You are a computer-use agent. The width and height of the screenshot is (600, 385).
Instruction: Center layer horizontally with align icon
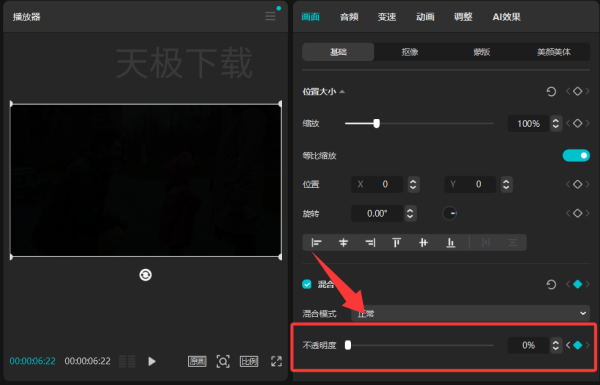click(x=343, y=243)
